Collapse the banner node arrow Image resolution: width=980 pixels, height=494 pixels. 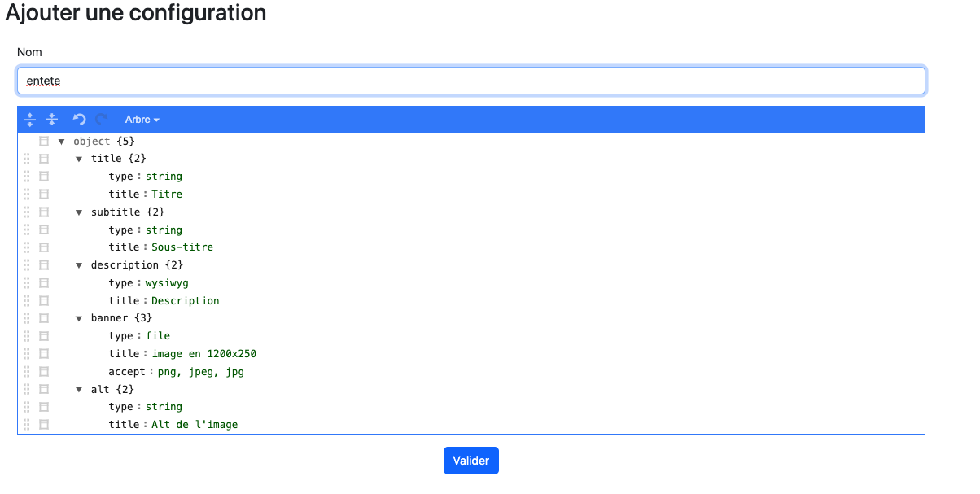80,318
